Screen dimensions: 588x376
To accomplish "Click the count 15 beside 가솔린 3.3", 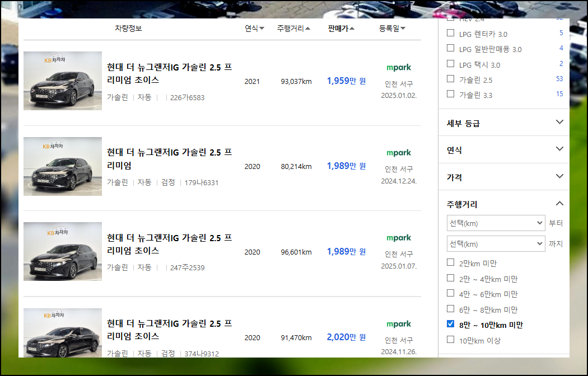I will point(559,94).
